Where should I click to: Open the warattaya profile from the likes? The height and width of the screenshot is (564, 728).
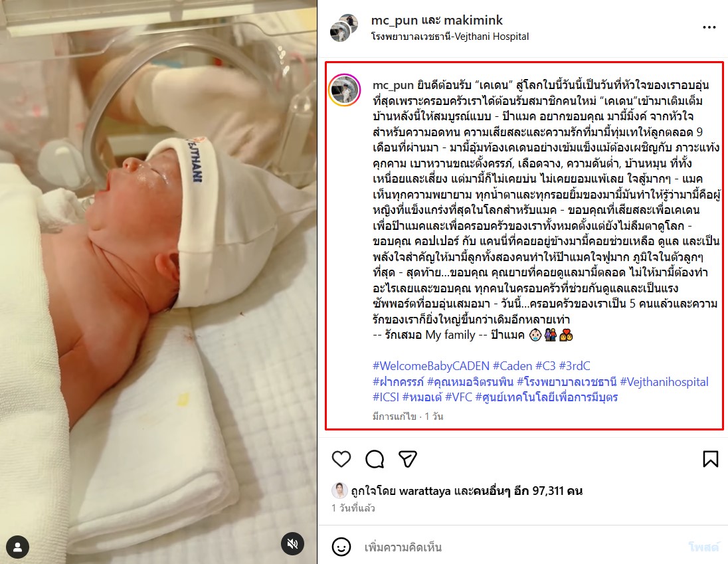point(425,491)
